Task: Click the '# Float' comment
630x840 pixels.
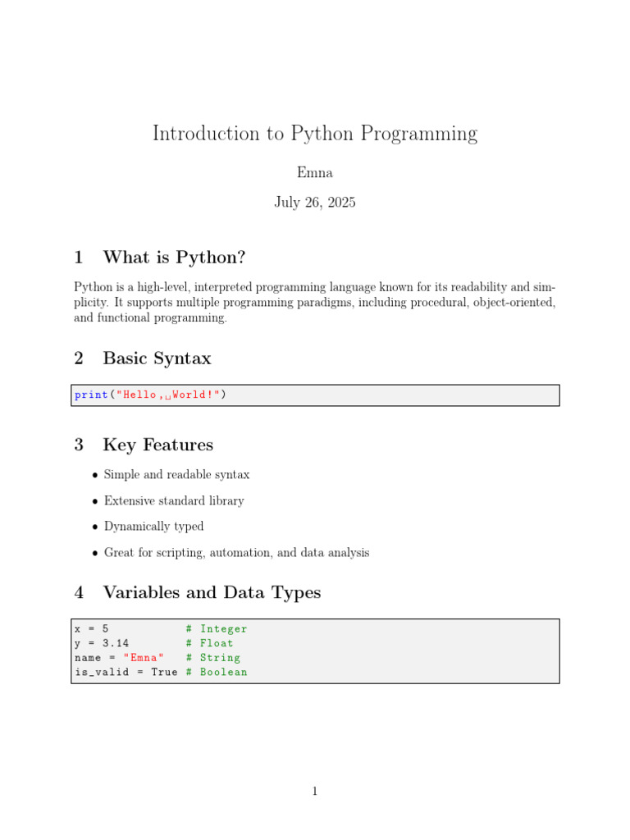Action: point(209,643)
